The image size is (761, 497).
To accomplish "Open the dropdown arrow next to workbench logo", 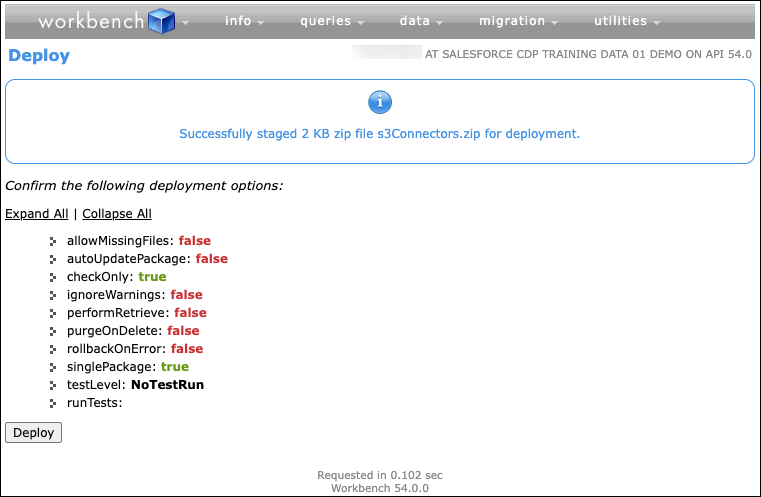I will (185, 22).
